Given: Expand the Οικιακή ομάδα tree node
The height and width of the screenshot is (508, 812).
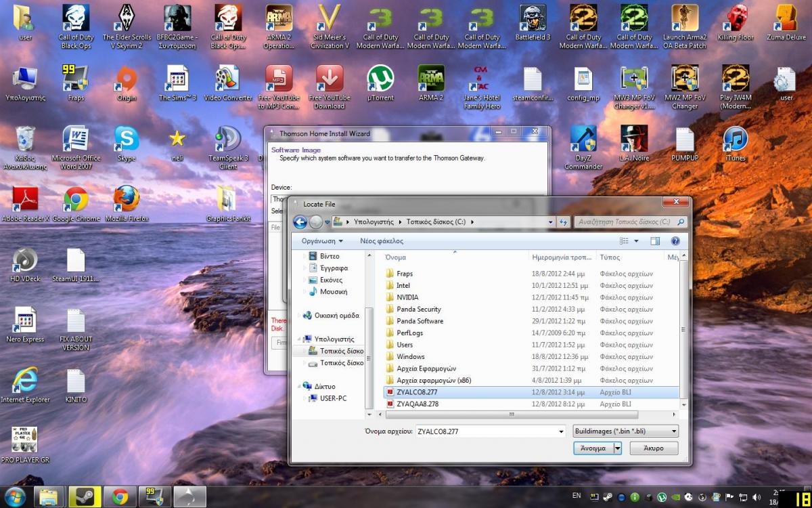Looking at the screenshot, I should click(x=300, y=315).
